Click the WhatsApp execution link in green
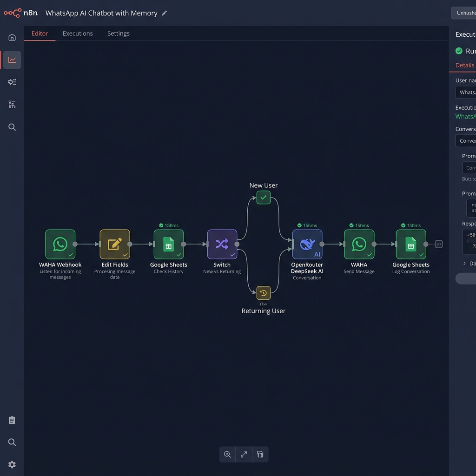Screen dimensions: 476x476 466,117
